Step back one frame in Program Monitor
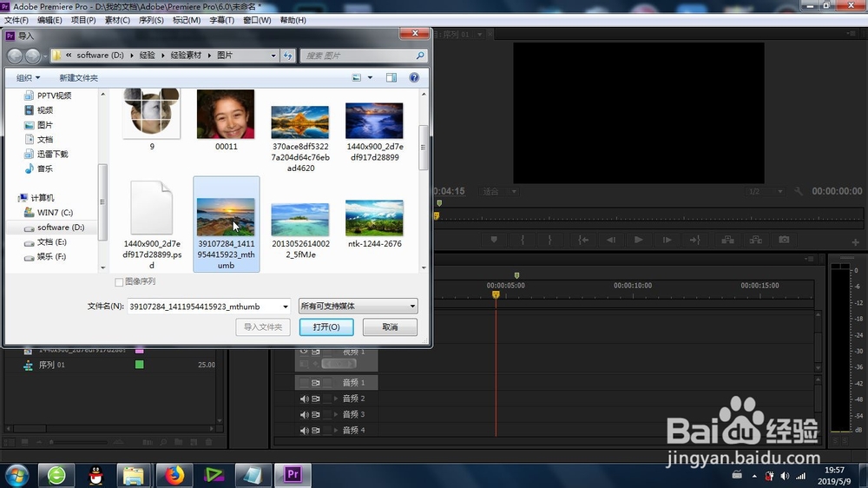The width and height of the screenshot is (868, 488). (x=610, y=240)
